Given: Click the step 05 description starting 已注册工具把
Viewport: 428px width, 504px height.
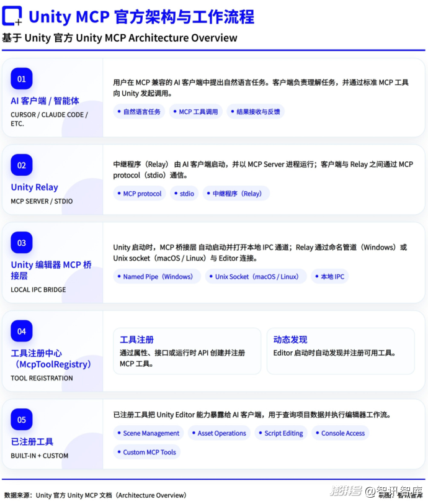Looking at the screenshot, I should pos(252,415).
